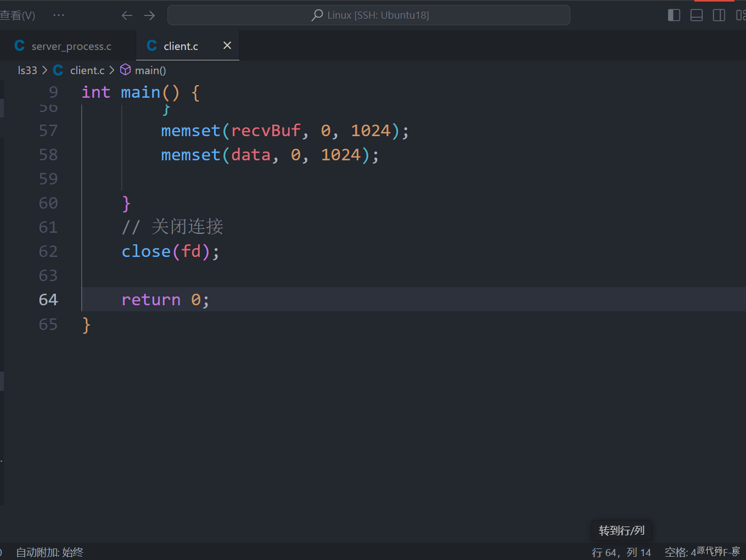
Task: Click line number 58 in gutter
Action: [48, 155]
